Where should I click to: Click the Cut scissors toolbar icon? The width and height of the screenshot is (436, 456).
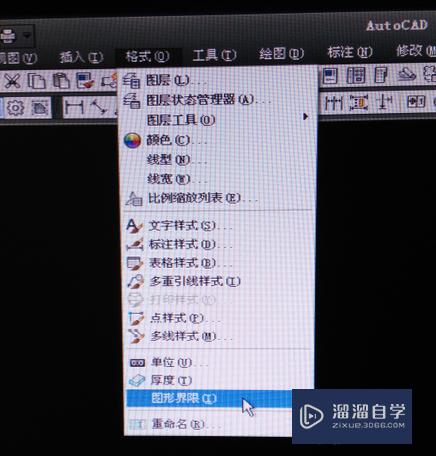(x=12, y=81)
